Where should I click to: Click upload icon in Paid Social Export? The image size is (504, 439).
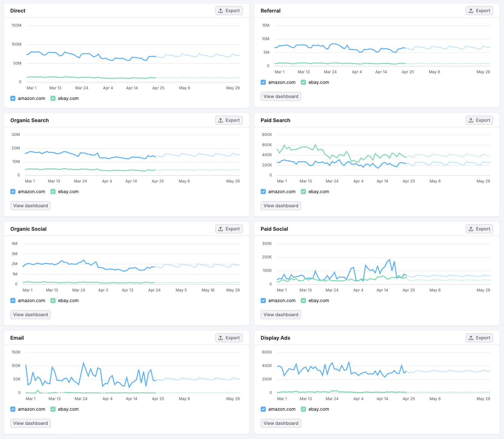click(x=471, y=229)
